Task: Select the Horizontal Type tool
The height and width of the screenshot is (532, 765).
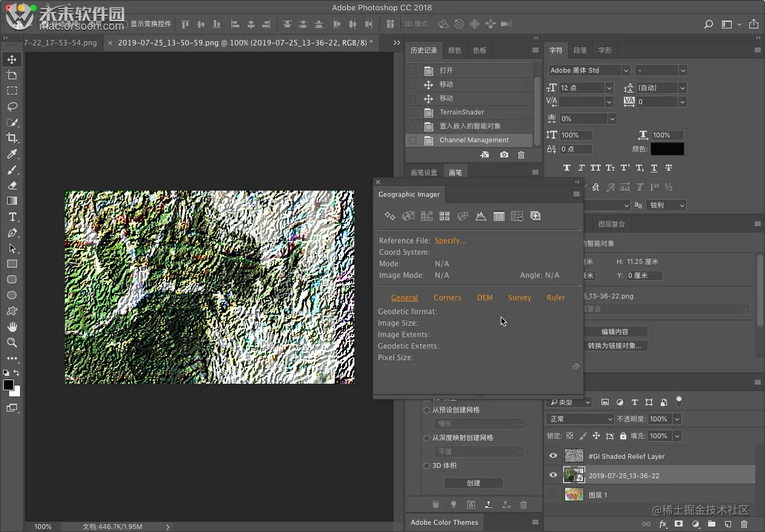Action: [12, 217]
